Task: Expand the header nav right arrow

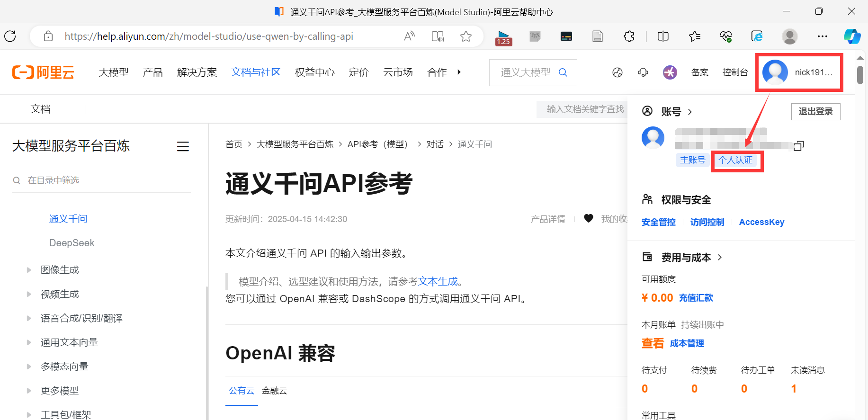Action: (459, 72)
